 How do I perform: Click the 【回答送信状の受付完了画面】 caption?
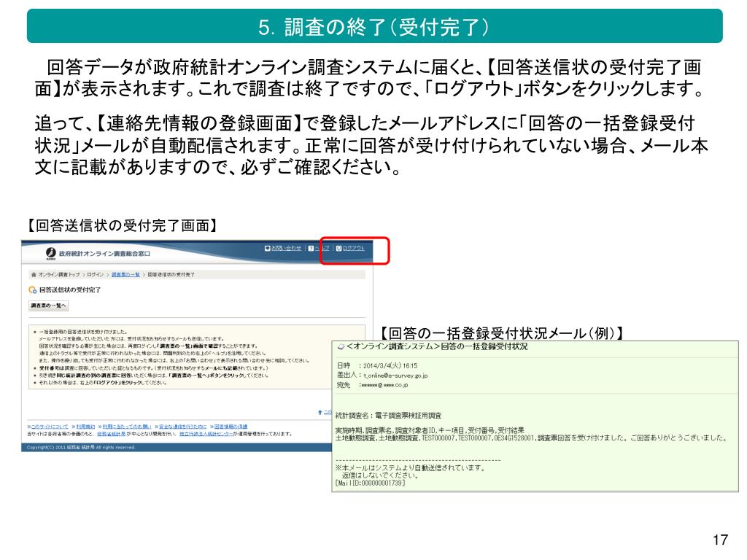122,225
